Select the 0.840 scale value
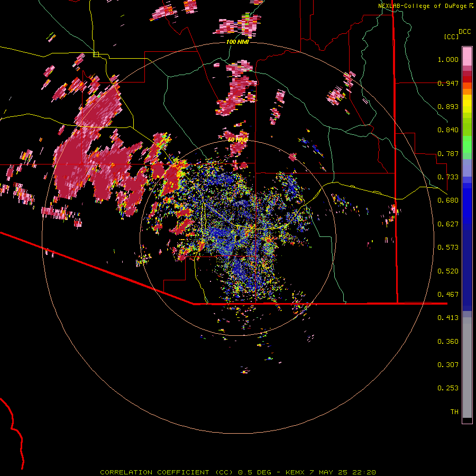 coord(448,130)
